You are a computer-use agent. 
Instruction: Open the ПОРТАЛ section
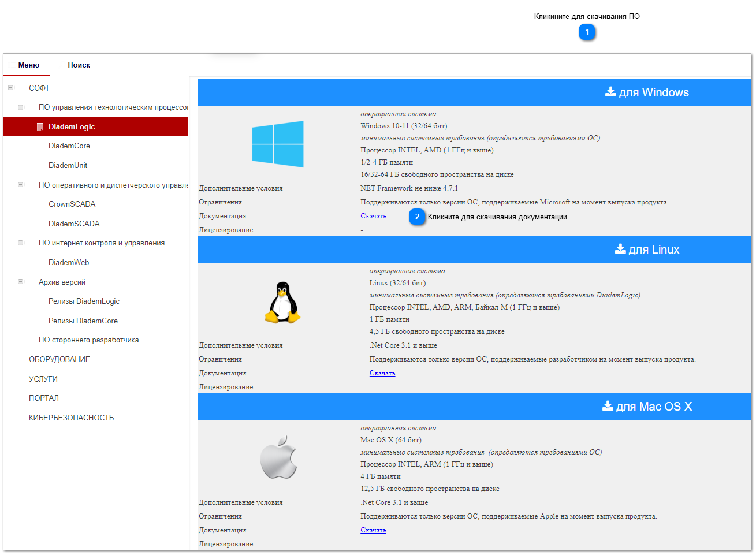(44, 398)
